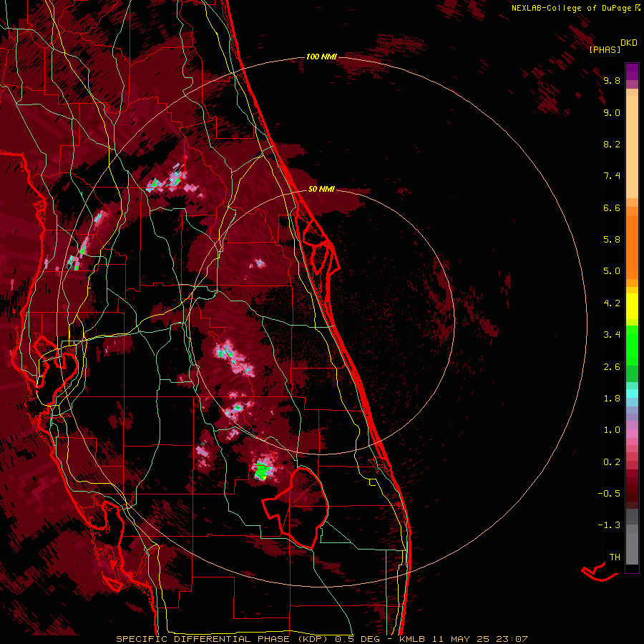Image resolution: width=644 pixels, height=644 pixels.
Task: Click the bright green segment of the color bar
Action: point(632,345)
